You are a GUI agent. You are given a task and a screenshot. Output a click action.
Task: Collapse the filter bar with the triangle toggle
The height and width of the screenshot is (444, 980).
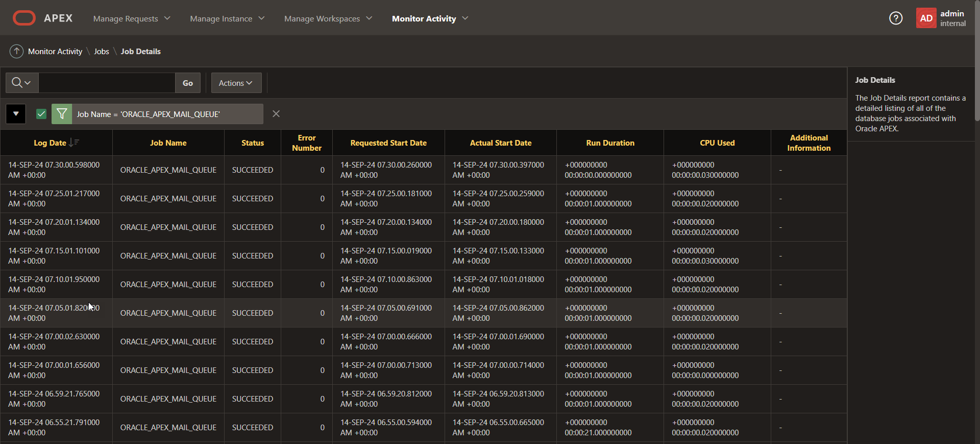(x=16, y=114)
